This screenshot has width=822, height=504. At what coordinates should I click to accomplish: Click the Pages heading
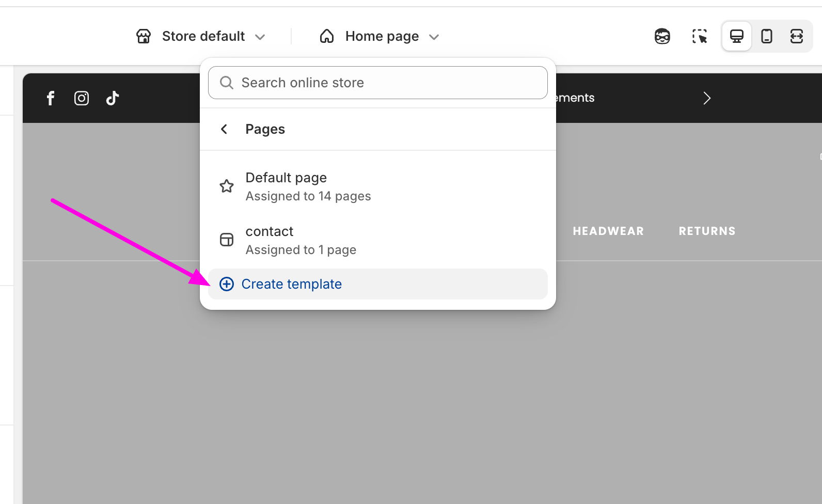click(265, 129)
